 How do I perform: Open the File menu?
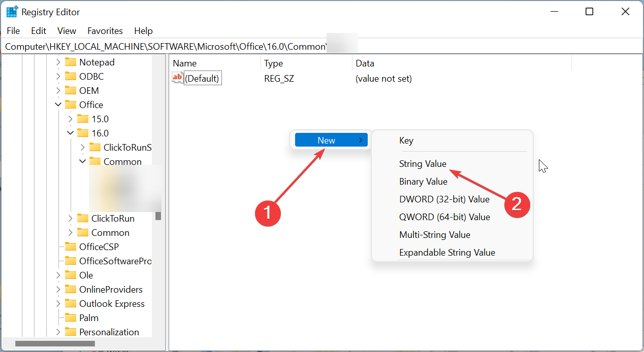(x=13, y=31)
